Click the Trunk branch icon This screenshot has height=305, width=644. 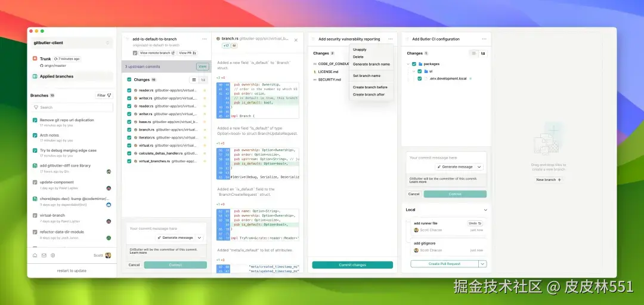point(35,58)
